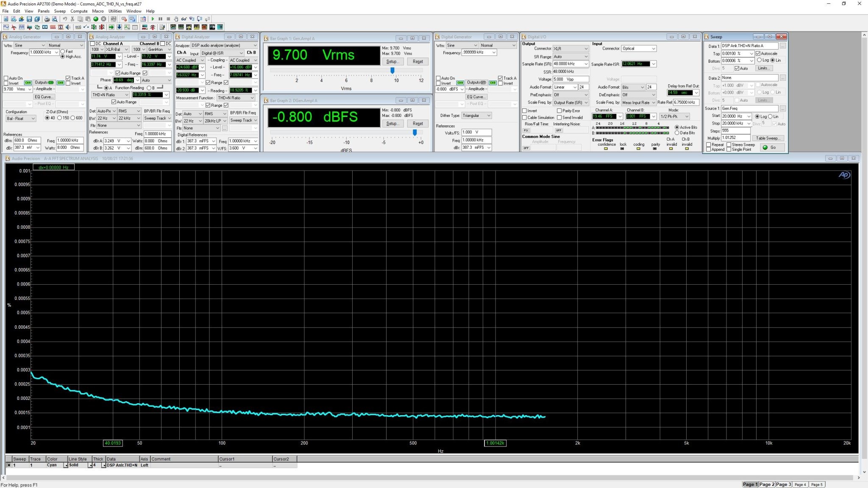
Task: Open the Data Editor table icon
Action: (135, 27)
